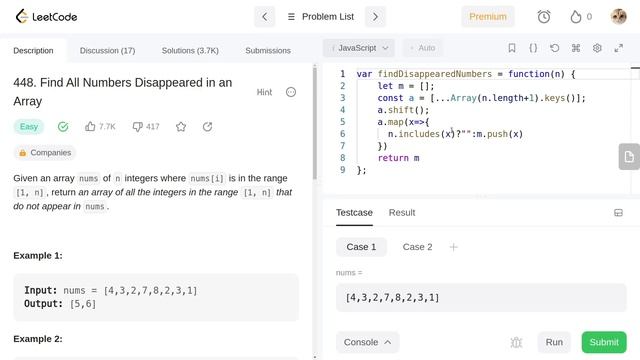
Task: Like the problem with thumbs up
Action: (x=100, y=127)
